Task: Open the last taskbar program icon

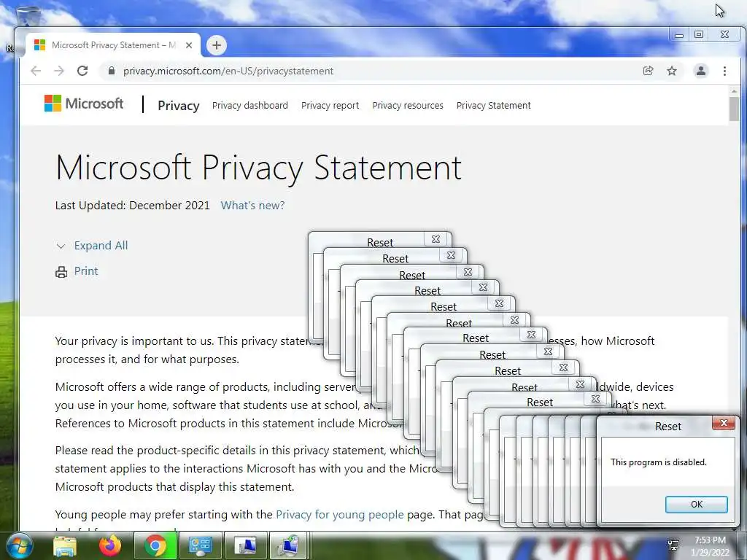Action: click(290, 545)
